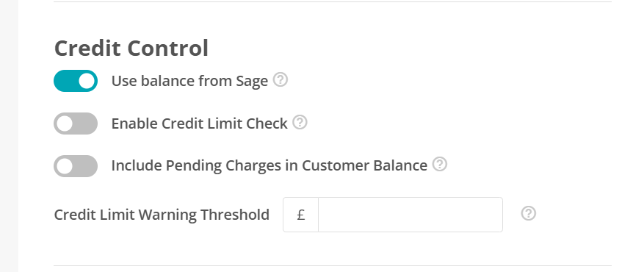The image size is (644, 272).
Task: Focus the Credit Limit Warning Threshold input
Action: pos(410,215)
